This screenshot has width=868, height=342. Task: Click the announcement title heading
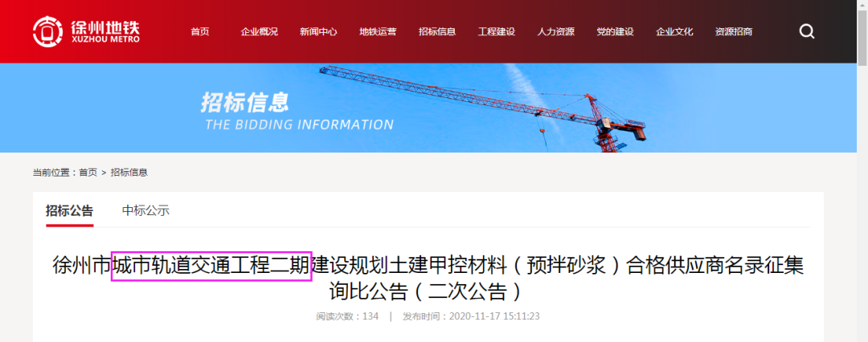(428, 279)
